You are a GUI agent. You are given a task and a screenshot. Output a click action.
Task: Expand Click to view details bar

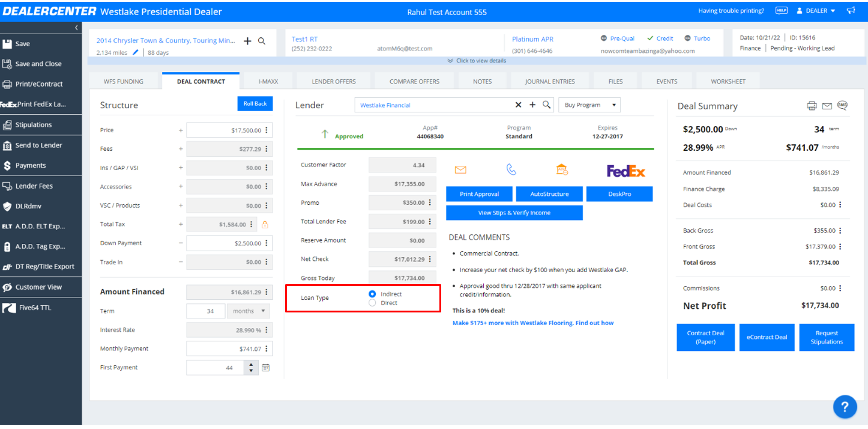pos(477,61)
